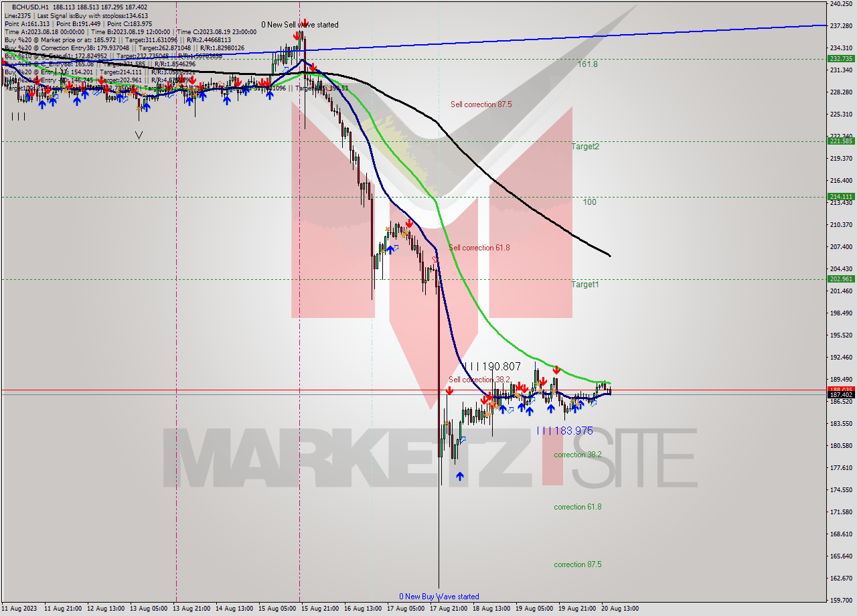Click 159.700 on the price axis

click(841, 600)
